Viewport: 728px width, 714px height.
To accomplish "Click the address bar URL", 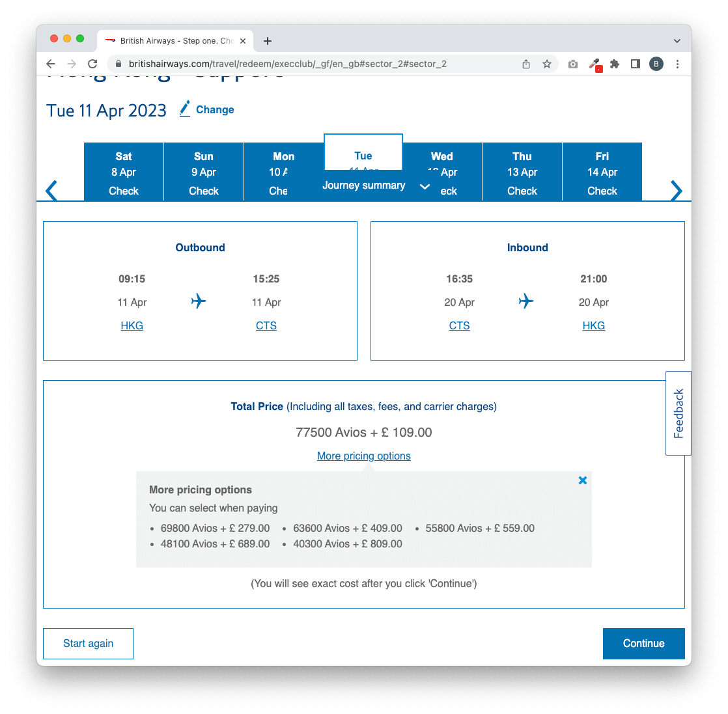I will coord(287,64).
